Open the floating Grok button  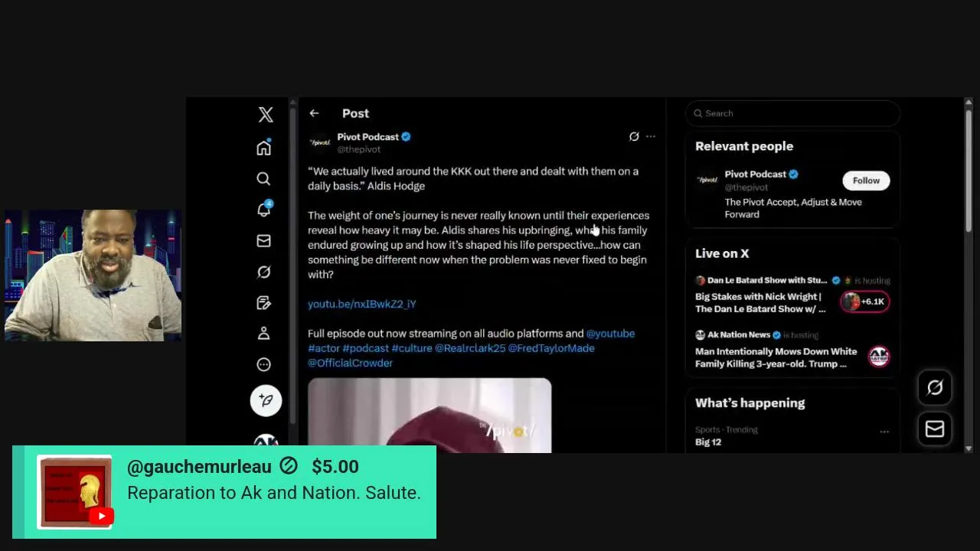pyautogui.click(x=935, y=388)
